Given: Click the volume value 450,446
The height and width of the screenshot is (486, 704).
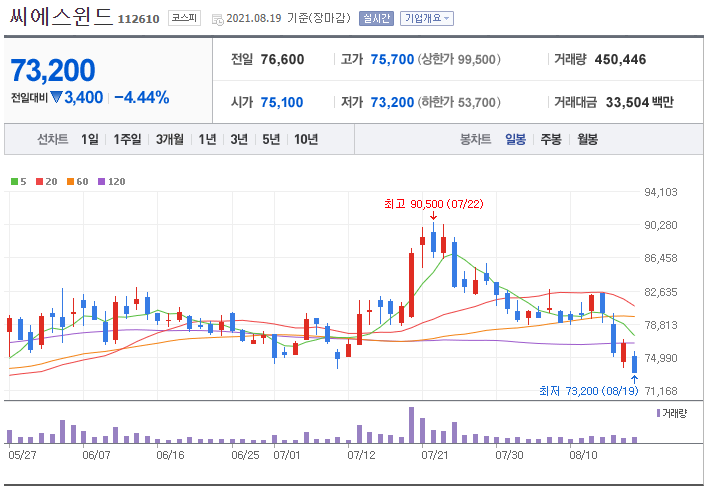Looking at the screenshot, I should point(620,59).
